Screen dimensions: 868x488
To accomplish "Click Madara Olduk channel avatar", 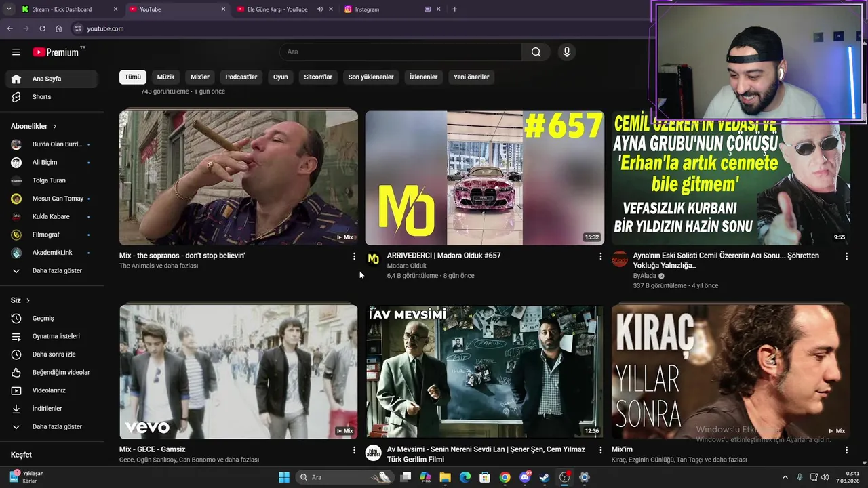I will coord(373,259).
